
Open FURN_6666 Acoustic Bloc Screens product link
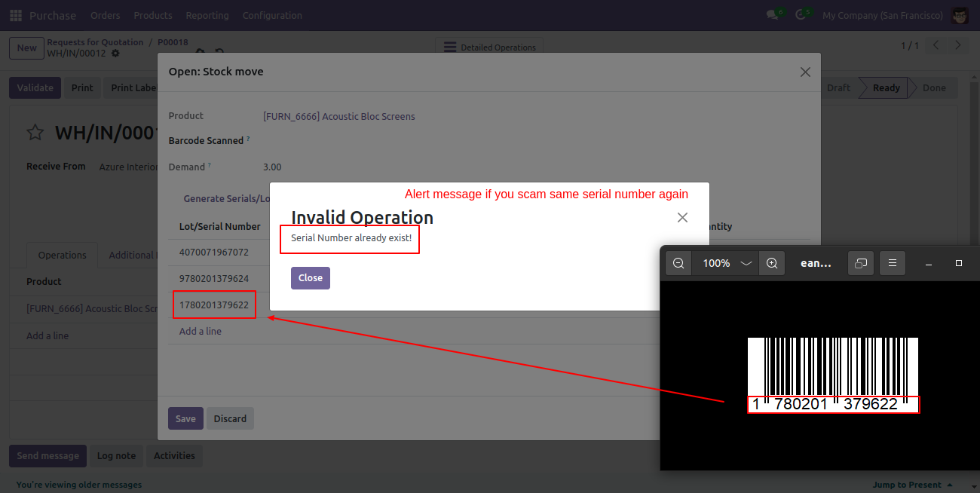click(x=339, y=116)
